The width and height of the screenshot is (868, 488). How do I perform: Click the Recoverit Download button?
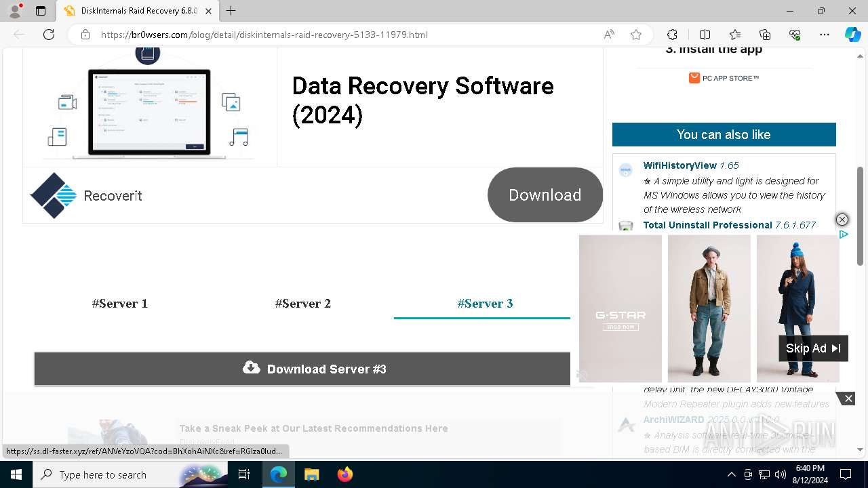tap(545, 195)
